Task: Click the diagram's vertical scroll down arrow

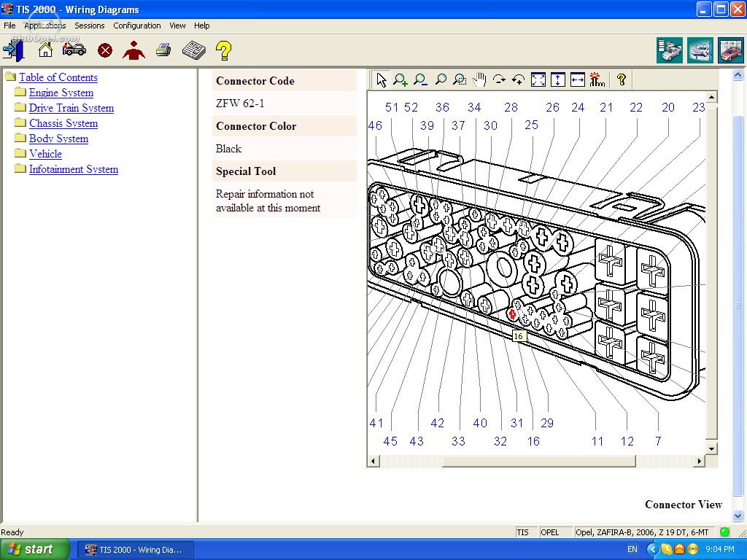Action: (x=711, y=448)
